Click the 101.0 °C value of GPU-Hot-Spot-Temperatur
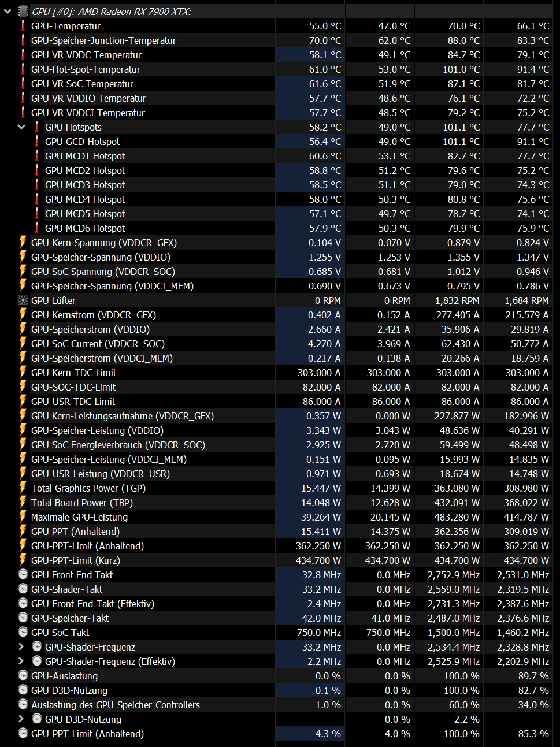The height and width of the screenshot is (747, 560). pyautogui.click(x=461, y=69)
